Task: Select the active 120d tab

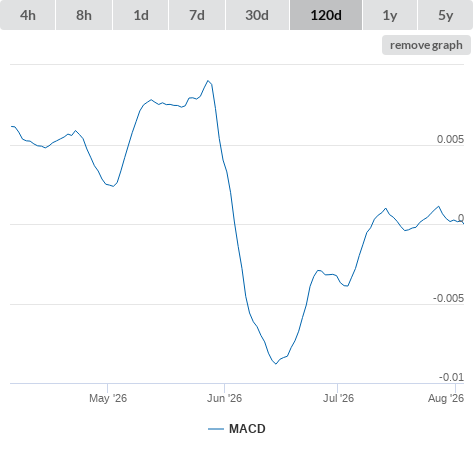Action: click(326, 15)
